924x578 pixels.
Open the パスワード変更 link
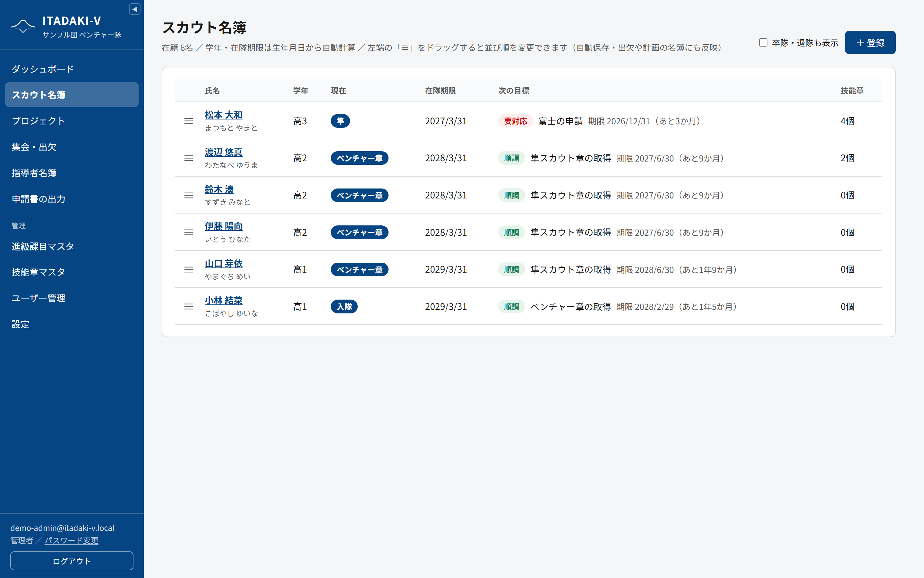click(x=72, y=540)
